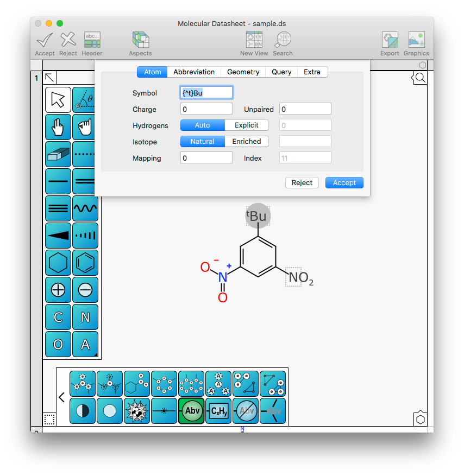Switch to the Geometry tab
464x476 pixels.
point(243,72)
